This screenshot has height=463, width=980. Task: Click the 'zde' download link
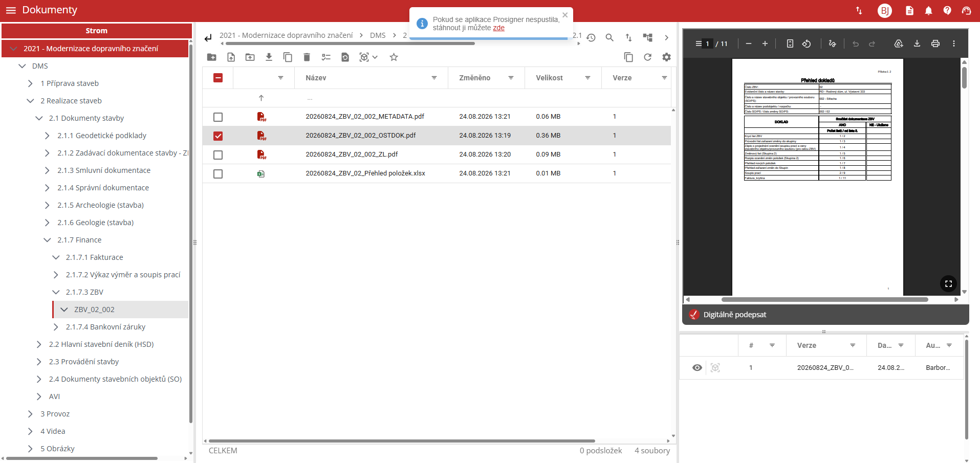pyautogui.click(x=499, y=28)
